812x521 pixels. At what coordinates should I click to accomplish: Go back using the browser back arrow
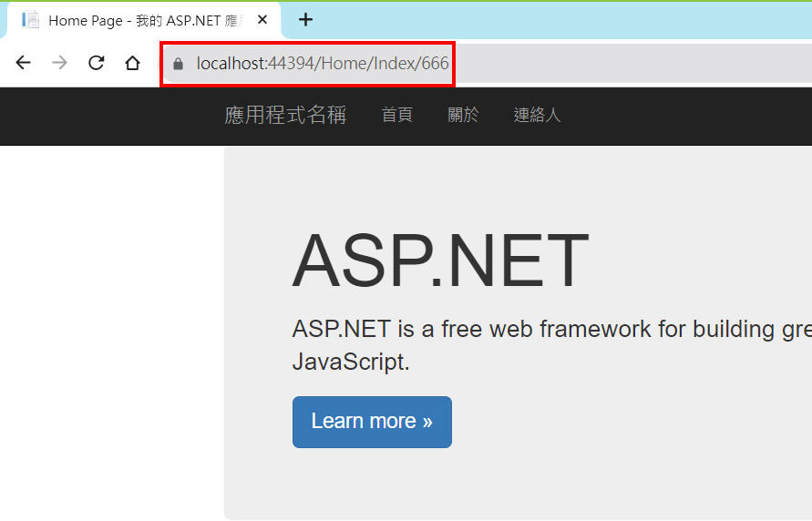point(24,63)
